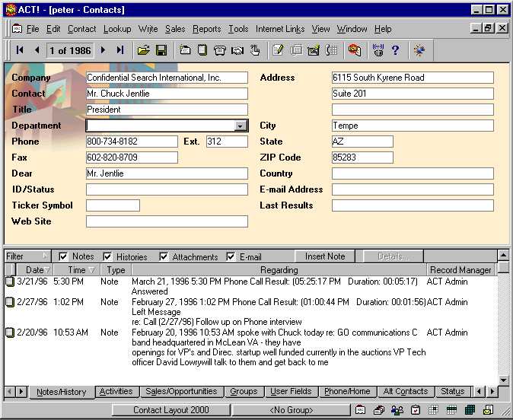Open the daily calendar icon in status bar
Screen dimensions: 513x420
click(x=433, y=409)
